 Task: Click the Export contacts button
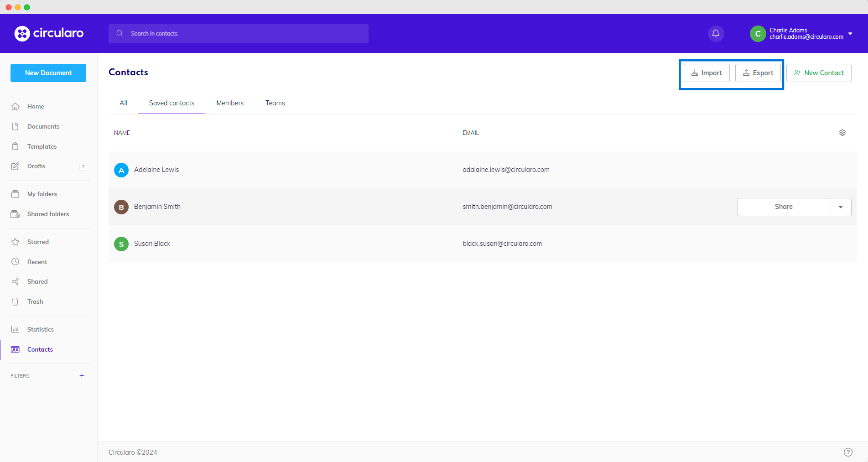click(758, 73)
